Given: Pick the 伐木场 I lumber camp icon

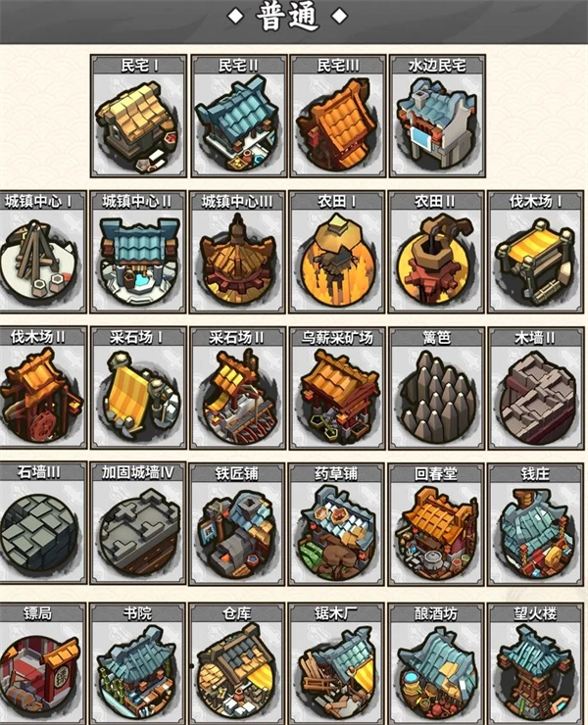Looking at the screenshot, I should point(536,261).
